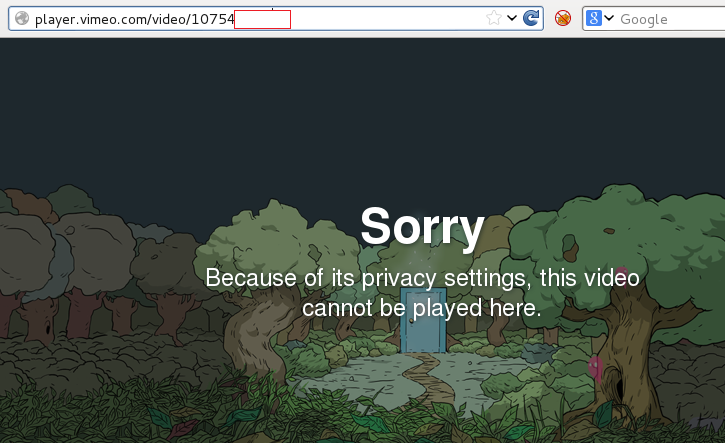Open the red blocker extension icon
This screenshot has width=725, height=443.
(563, 18)
